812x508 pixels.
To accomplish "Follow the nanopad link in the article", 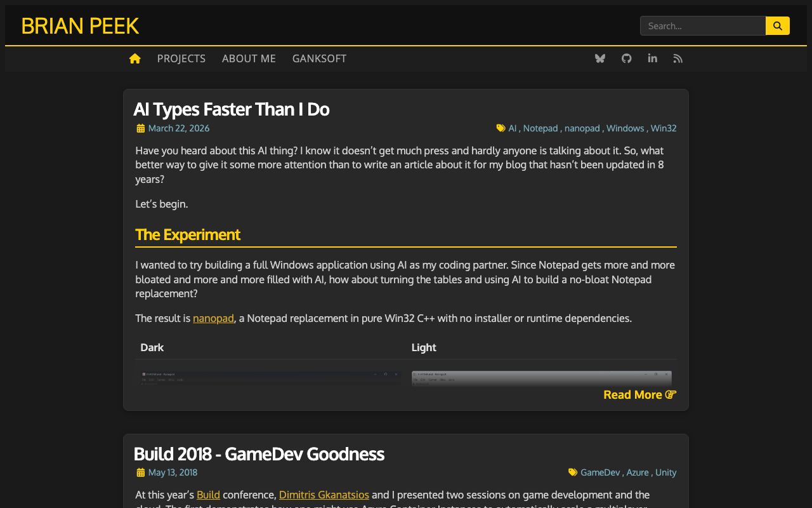I will (213, 318).
